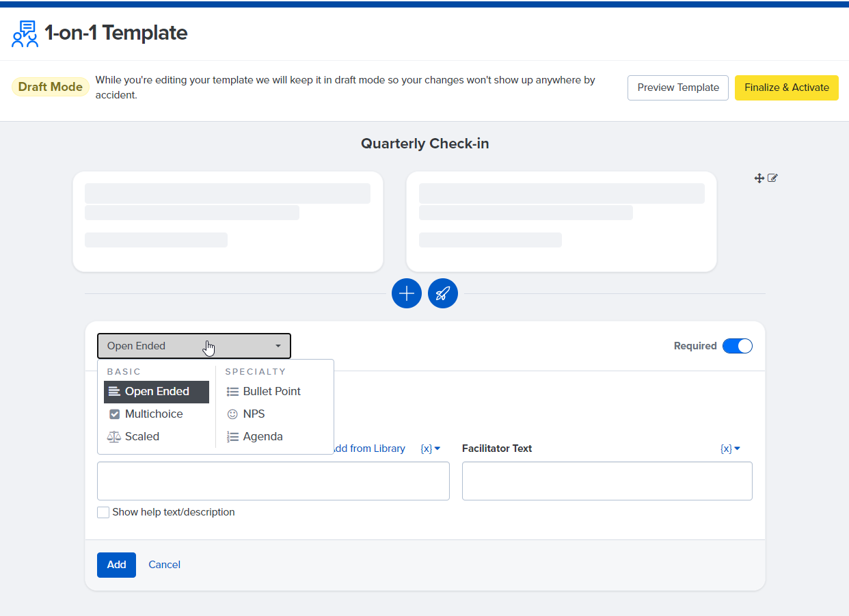
Task: Click the Cancel link
Action: (165, 565)
